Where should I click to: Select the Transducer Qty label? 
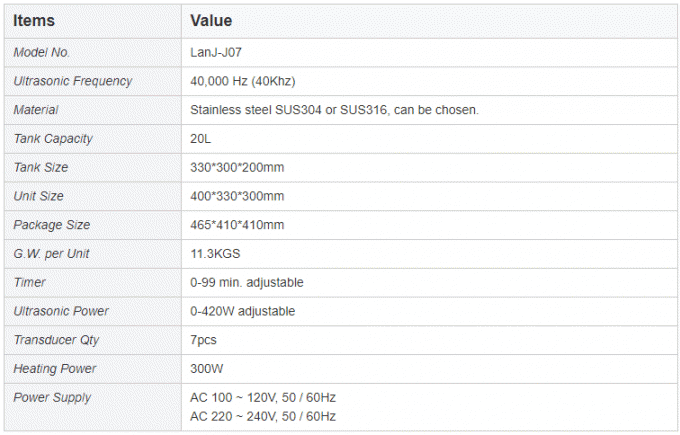[x=56, y=340]
